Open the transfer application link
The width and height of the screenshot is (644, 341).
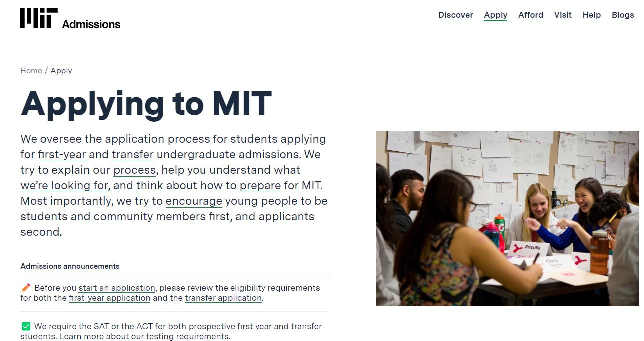tap(223, 298)
